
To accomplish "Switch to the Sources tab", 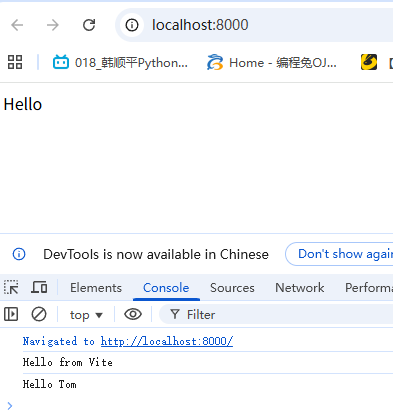I will [232, 288].
